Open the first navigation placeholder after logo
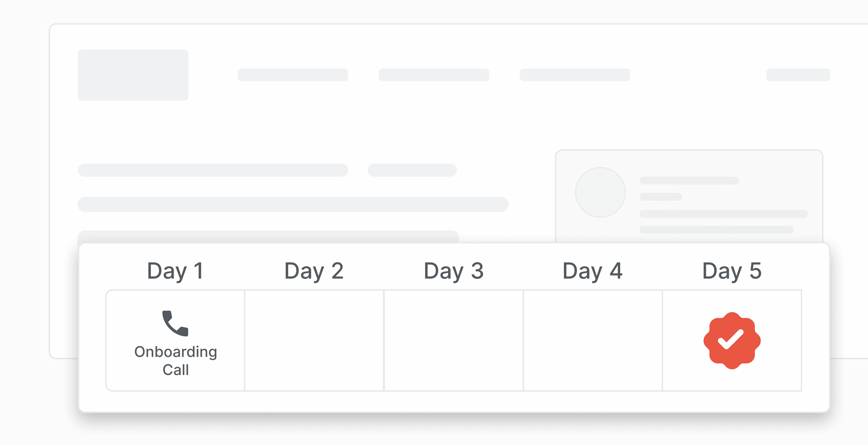This screenshot has height=445, width=868. click(x=293, y=75)
